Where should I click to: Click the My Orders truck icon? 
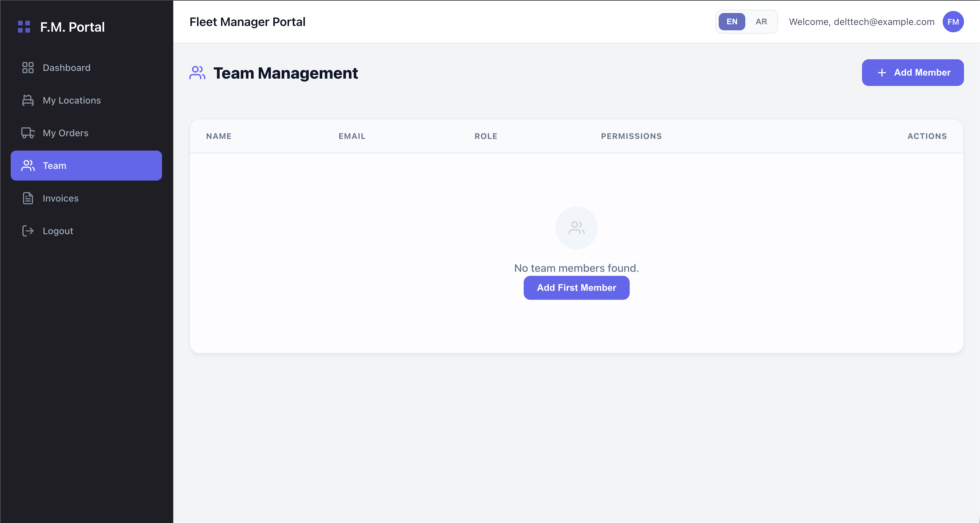point(28,133)
